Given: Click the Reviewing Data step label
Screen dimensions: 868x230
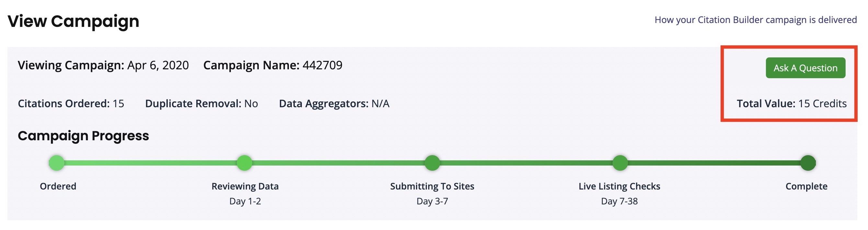Looking at the screenshot, I should [x=245, y=186].
